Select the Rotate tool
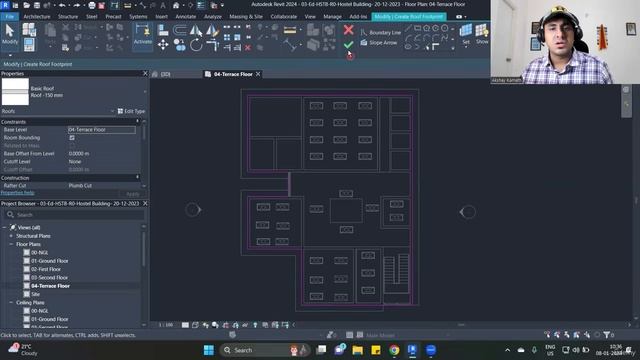The width and height of the screenshot is (640, 360). click(196, 45)
